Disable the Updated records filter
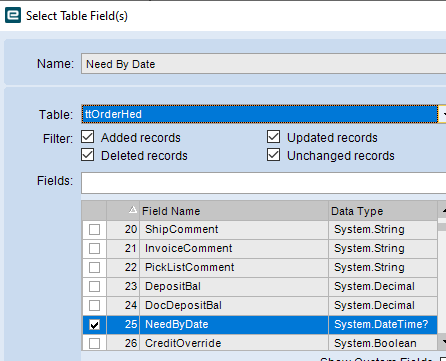This screenshot has height=361, width=446. tap(273, 137)
